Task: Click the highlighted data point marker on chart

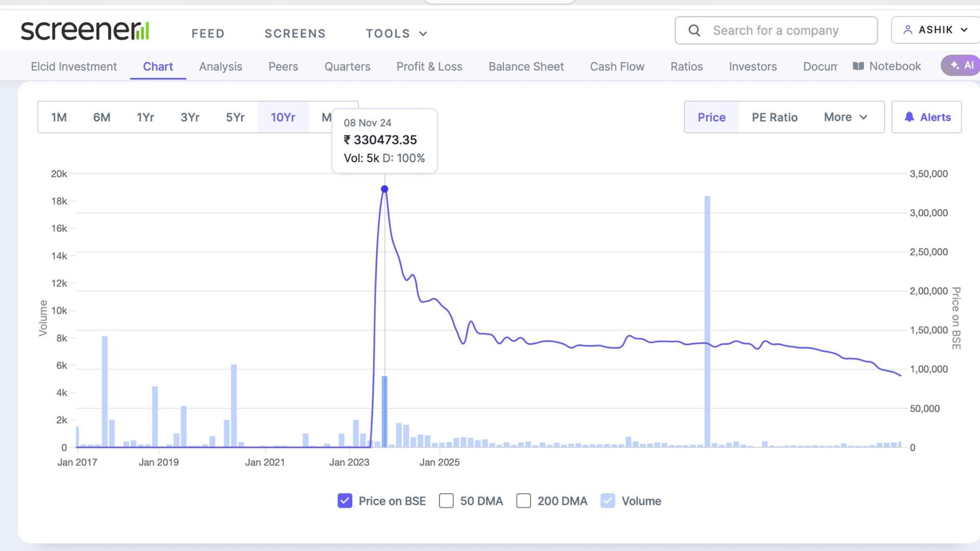Action: click(384, 188)
